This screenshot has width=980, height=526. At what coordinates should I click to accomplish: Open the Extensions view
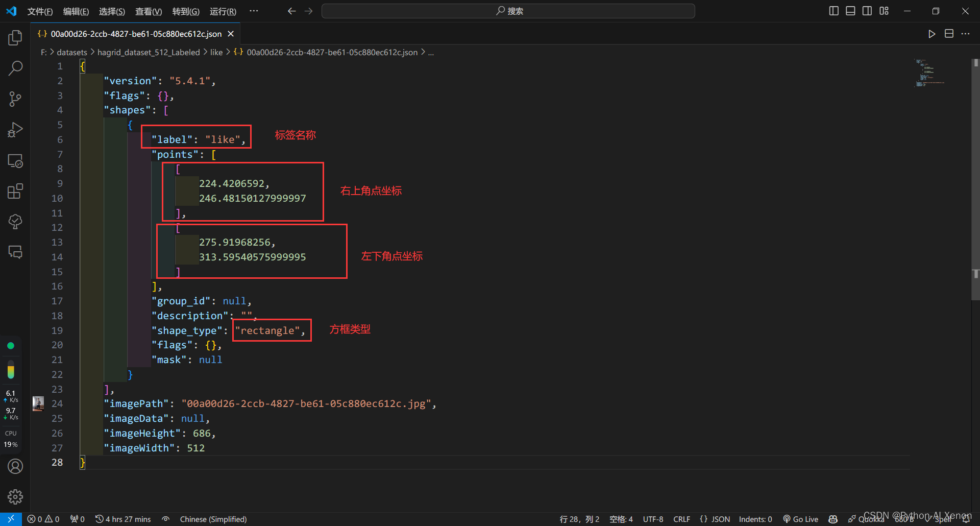pyautogui.click(x=15, y=192)
